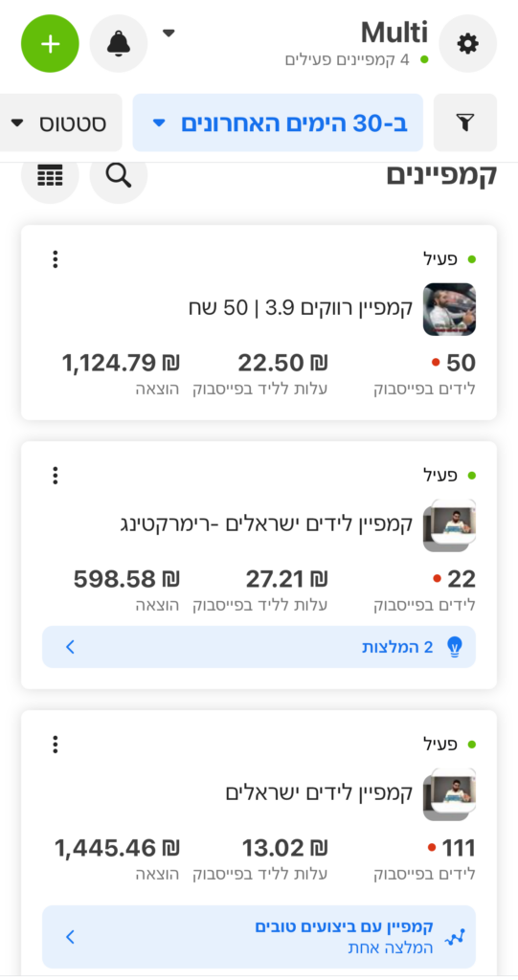Viewport: 518px width, 980px height.
Task: Expand the 2 המלצות recommendations banner
Action: [x=259, y=647]
